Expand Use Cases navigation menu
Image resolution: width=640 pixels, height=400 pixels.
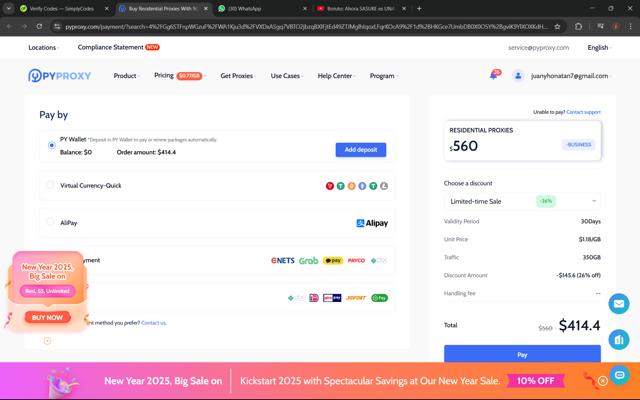click(286, 76)
